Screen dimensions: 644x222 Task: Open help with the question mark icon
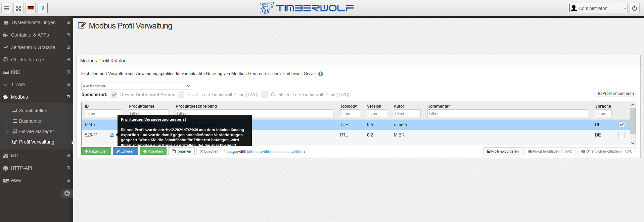point(43,8)
